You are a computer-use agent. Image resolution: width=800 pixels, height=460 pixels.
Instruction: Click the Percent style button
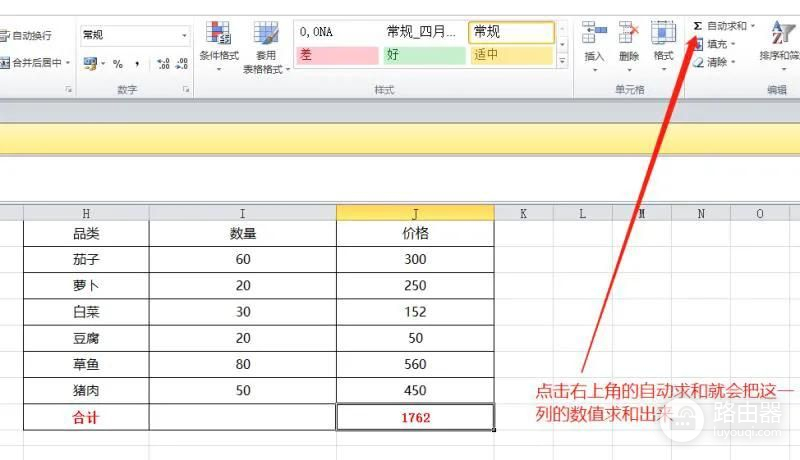tap(118, 64)
